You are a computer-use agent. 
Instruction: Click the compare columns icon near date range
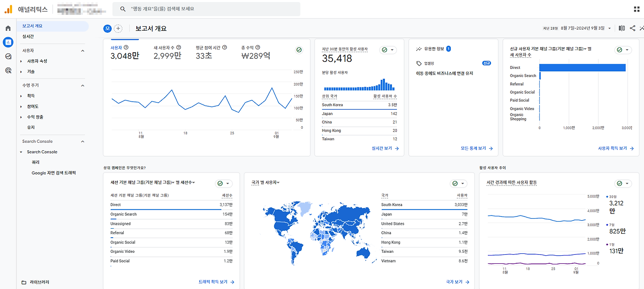622,28
